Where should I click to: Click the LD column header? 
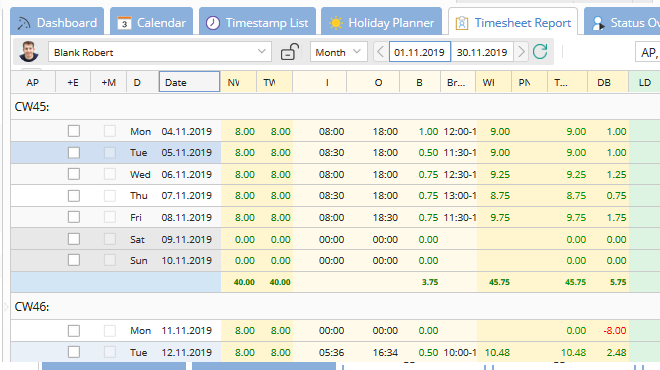[x=644, y=83]
